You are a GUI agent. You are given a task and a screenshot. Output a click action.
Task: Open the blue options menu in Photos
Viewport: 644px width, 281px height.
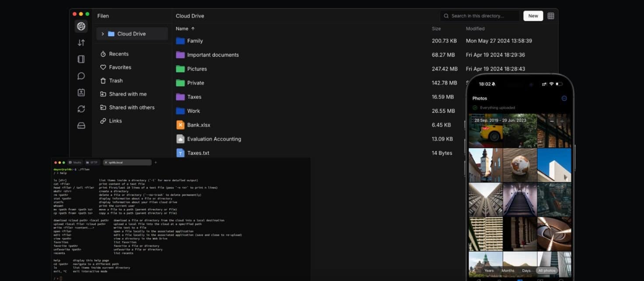coord(564,98)
